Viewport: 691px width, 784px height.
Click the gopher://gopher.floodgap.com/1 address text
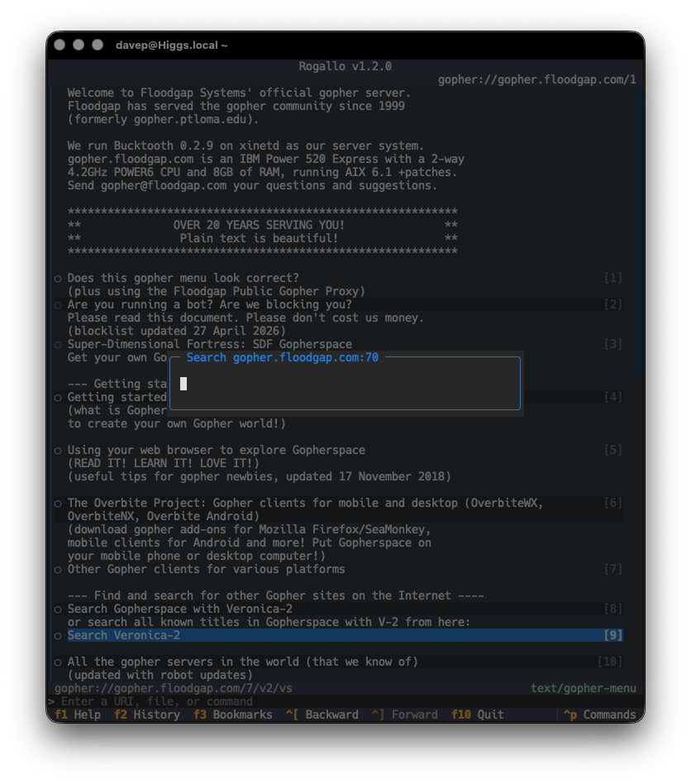coord(537,79)
